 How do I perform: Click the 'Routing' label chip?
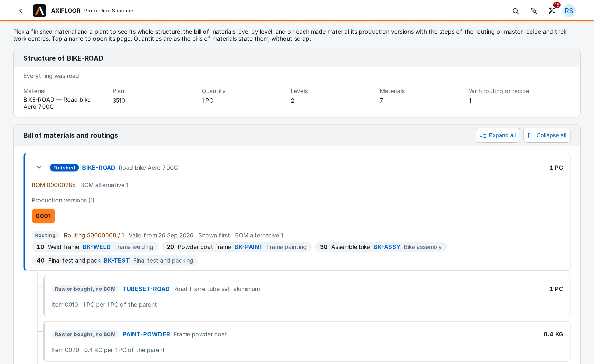click(45, 235)
